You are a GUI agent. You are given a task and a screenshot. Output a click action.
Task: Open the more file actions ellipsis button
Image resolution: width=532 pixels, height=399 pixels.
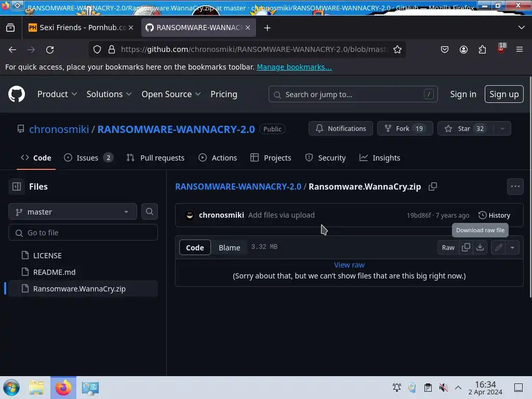pyautogui.click(x=515, y=187)
